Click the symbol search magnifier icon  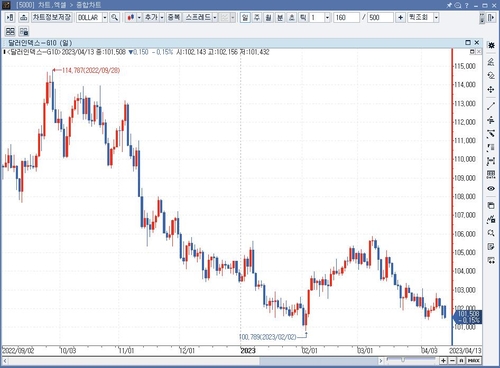click(x=115, y=17)
